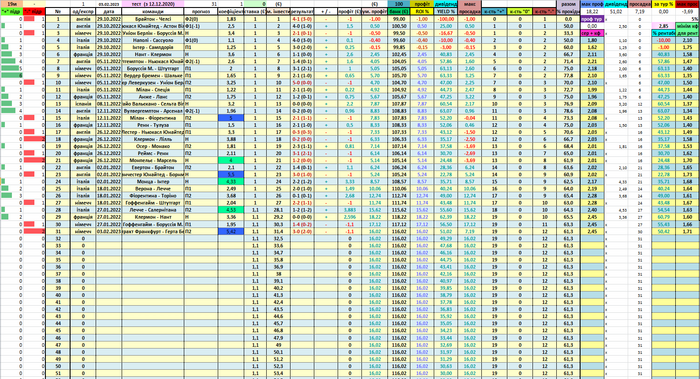Click the yellow 'за тур %' header cell

point(663,4)
